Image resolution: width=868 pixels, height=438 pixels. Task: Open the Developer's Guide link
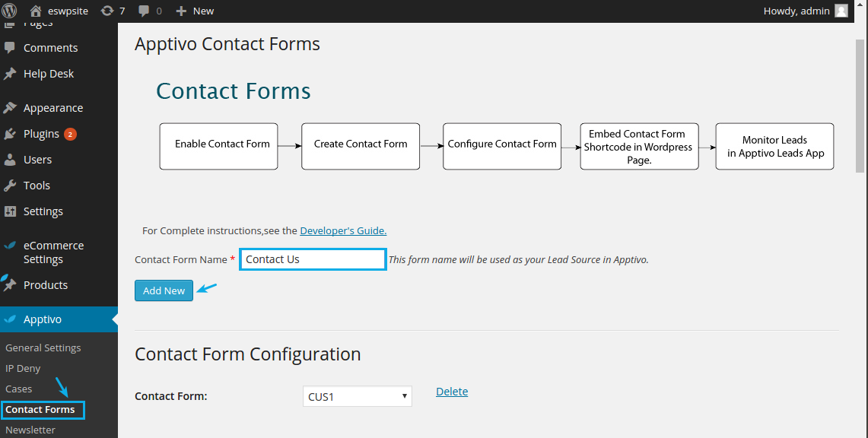pos(343,230)
